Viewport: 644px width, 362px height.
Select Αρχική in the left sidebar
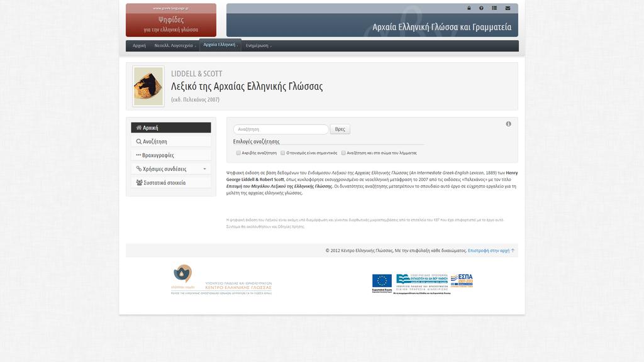tap(171, 128)
